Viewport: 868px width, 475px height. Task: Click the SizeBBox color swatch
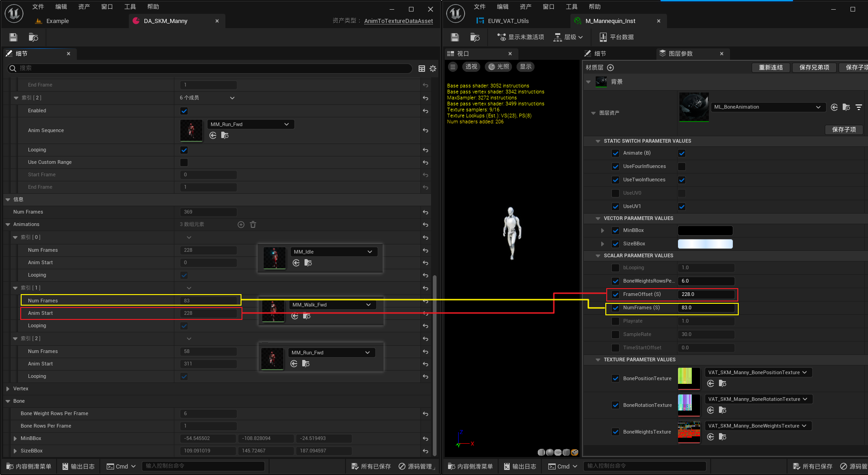(705, 244)
